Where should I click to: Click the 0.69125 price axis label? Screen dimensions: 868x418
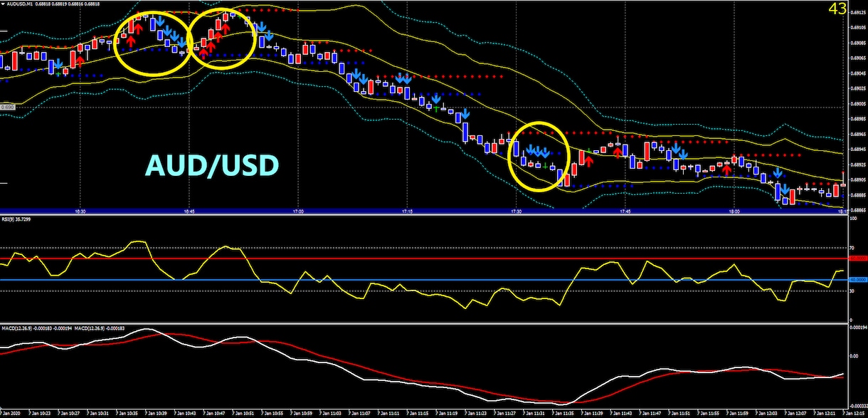pyautogui.click(x=858, y=12)
